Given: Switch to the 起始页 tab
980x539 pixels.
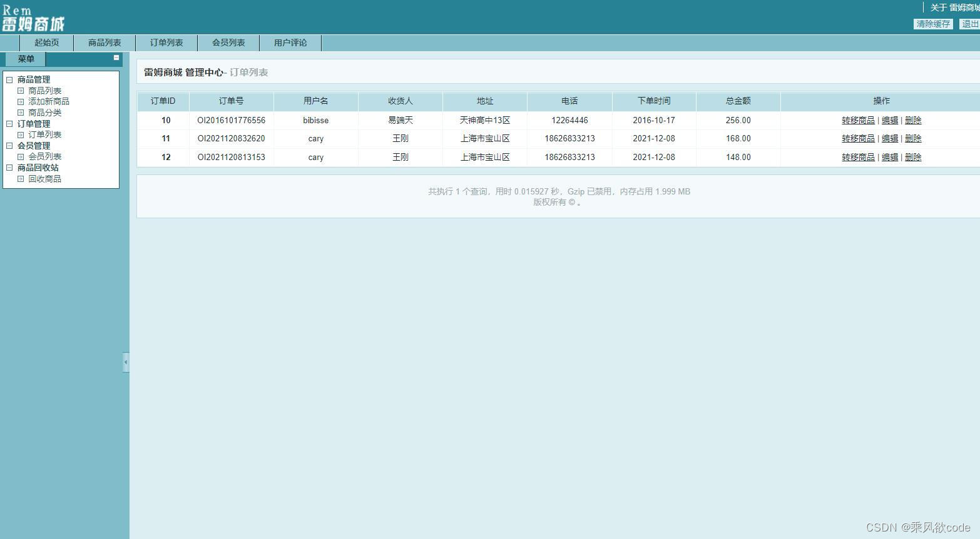Looking at the screenshot, I should (47, 43).
